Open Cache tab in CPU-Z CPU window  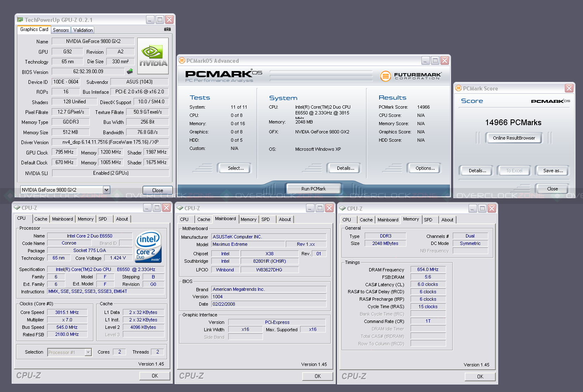[41, 219]
